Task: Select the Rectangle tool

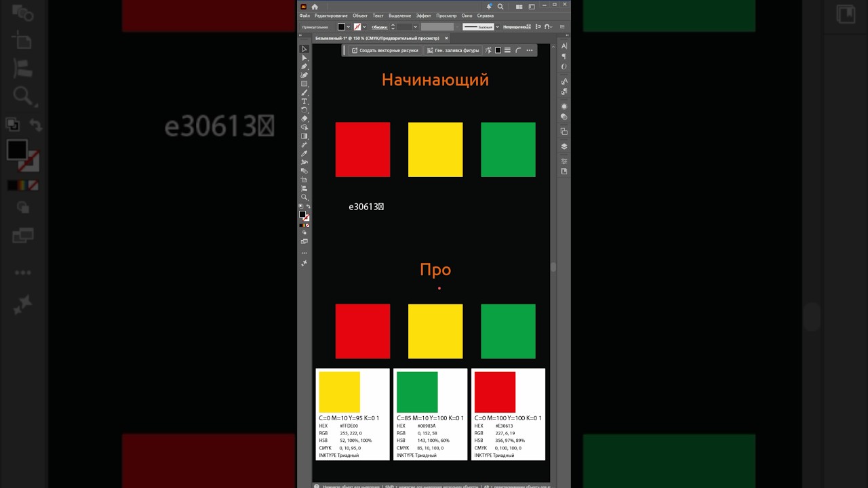Action: click(304, 83)
